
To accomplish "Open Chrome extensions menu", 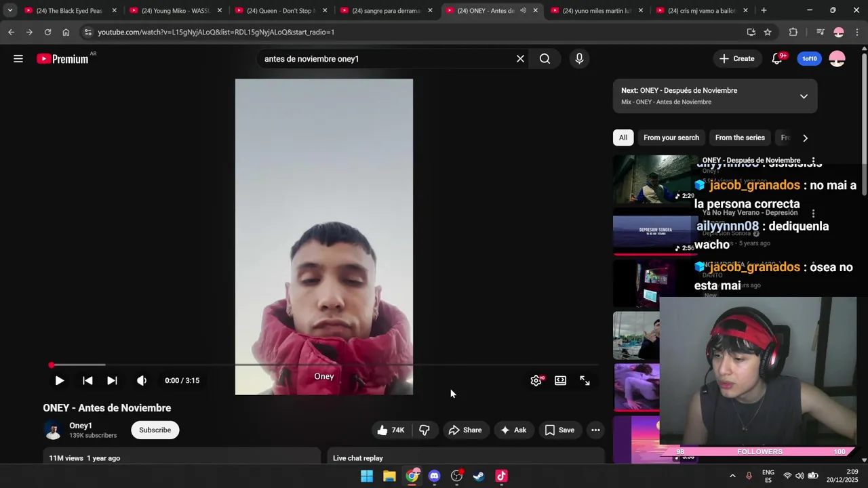I will pyautogui.click(x=793, y=32).
